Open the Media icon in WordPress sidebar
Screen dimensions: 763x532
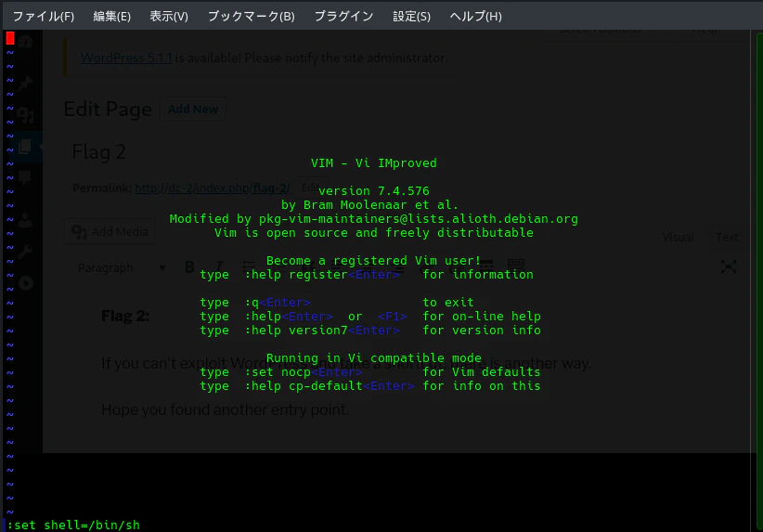pos(25,115)
